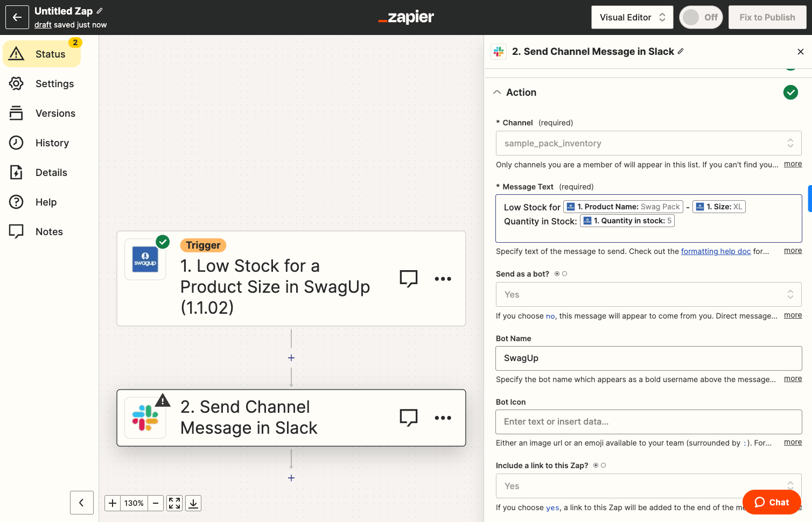The height and width of the screenshot is (522, 812).
Task: Select the Send Channel Message in Slack step title
Action: tap(249, 417)
